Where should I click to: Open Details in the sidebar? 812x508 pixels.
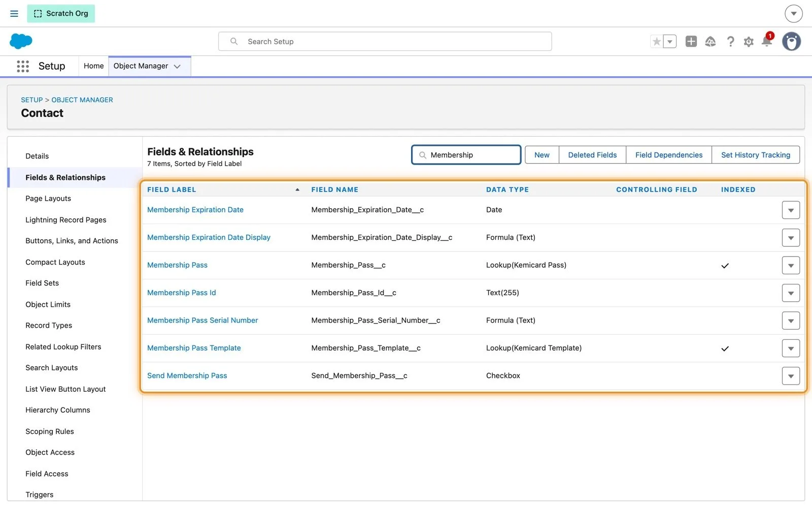click(37, 156)
